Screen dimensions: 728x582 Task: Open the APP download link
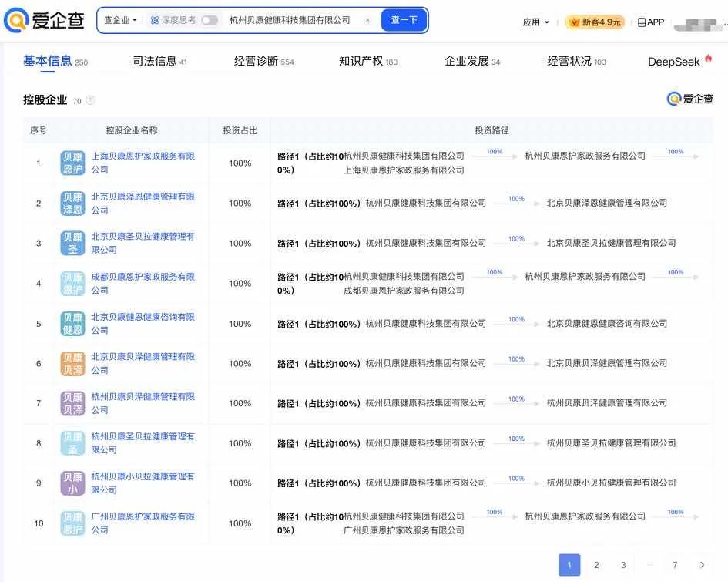pos(651,22)
